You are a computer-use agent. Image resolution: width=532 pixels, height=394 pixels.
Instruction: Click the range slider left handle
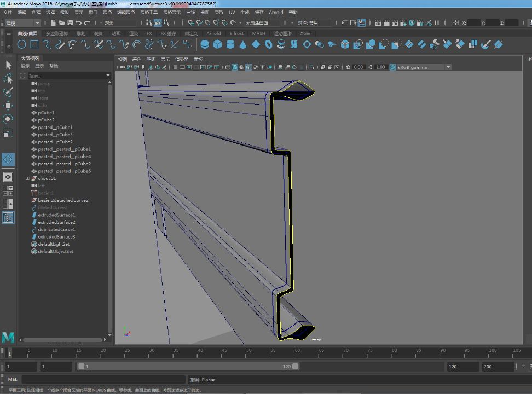pyautogui.click(x=81, y=367)
